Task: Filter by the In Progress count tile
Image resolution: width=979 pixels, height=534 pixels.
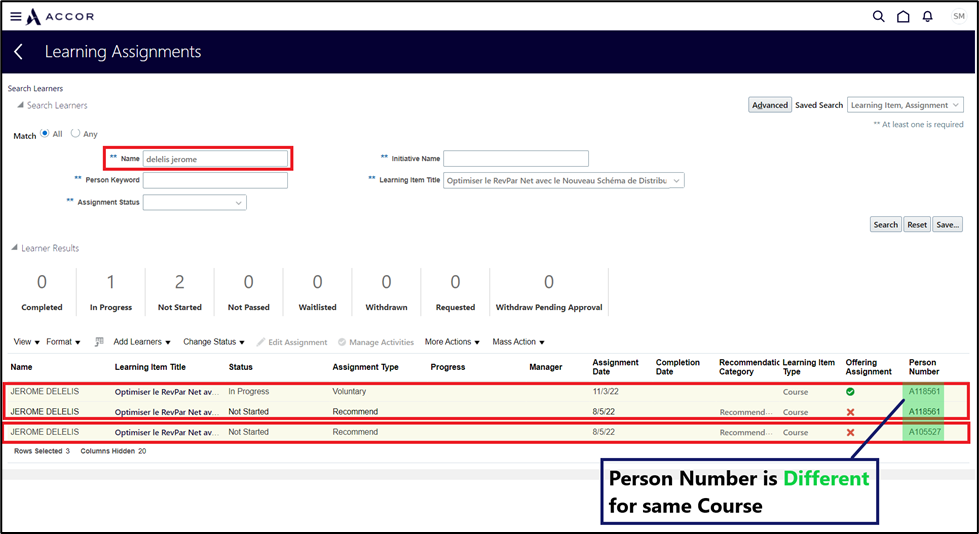Action: pos(111,292)
